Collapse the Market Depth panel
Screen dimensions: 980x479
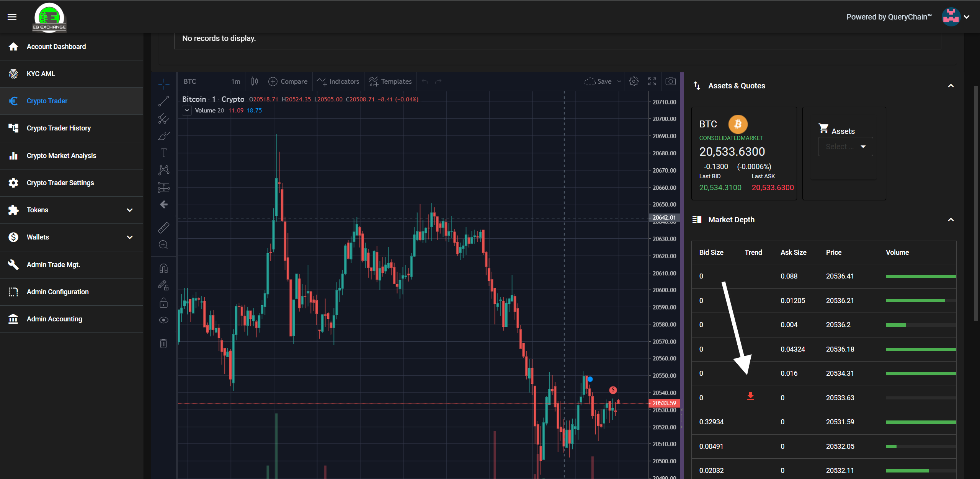click(x=951, y=220)
